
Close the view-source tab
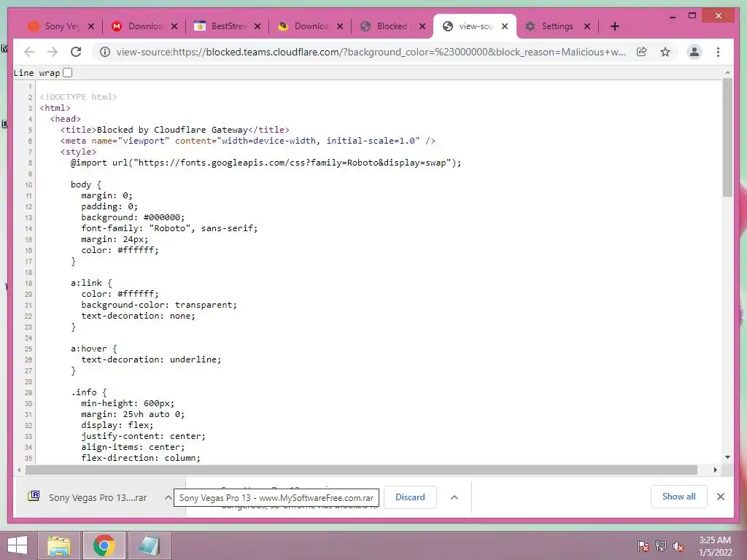tap(505, 26)
